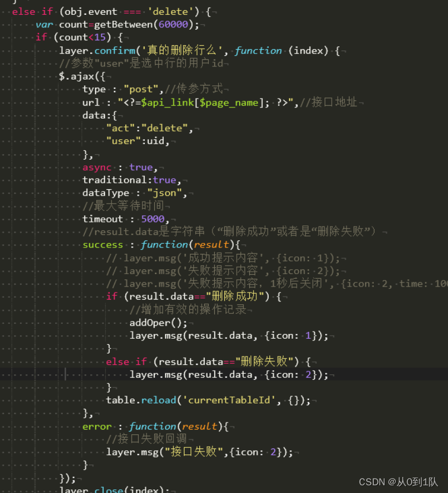Click comment //接口失败回调
Viewport: 448px width, 493px height.
coord(147,439)
